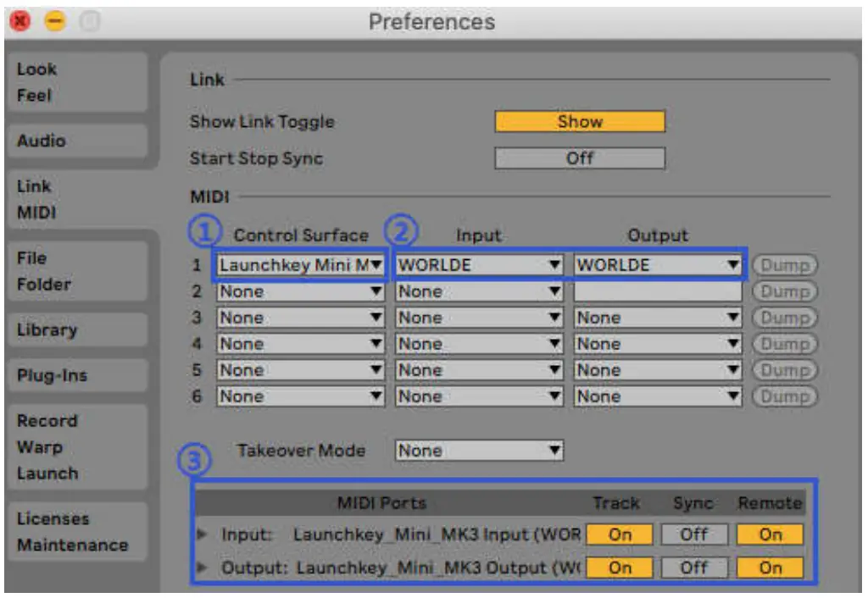Toggle the Show Link Toggle setting
This screenshot has height=598, width=868.
[580, 121]
